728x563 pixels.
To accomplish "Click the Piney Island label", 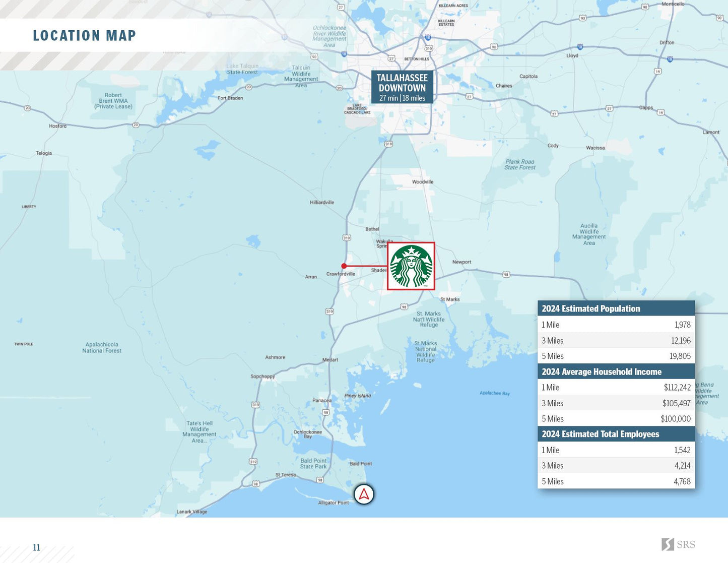I will tap(358, 396).
